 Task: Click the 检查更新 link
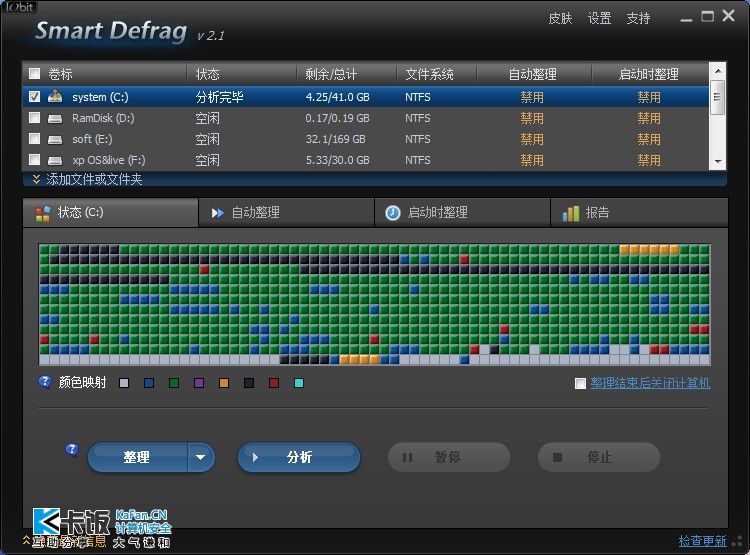pos(702,541)
